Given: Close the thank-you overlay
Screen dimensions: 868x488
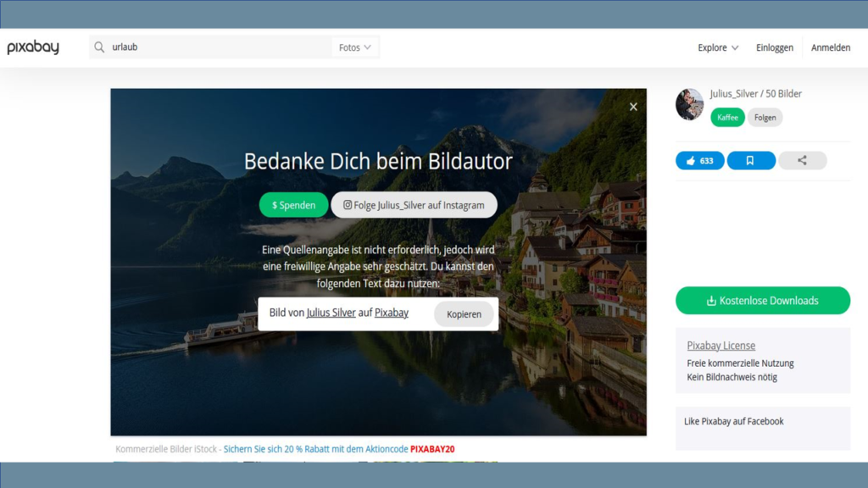Looking at the screenshot, I should click(x=633, y=107).
